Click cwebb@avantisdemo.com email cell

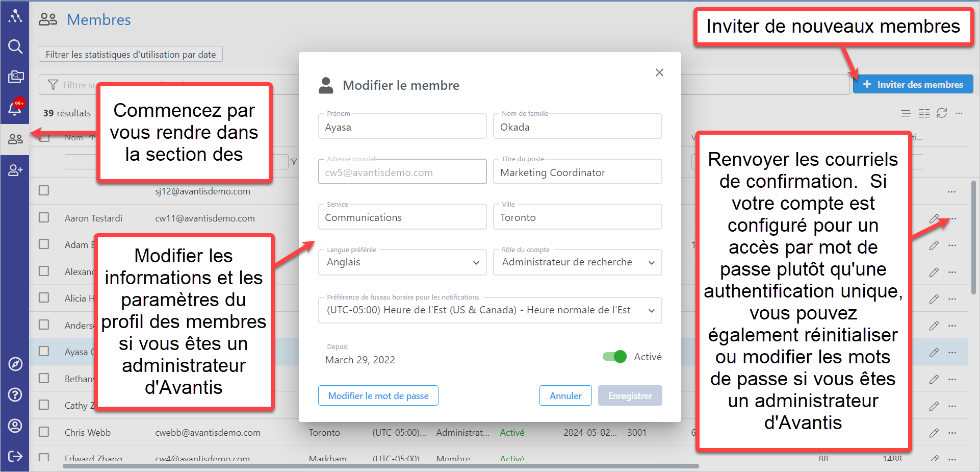coord(208,433)
